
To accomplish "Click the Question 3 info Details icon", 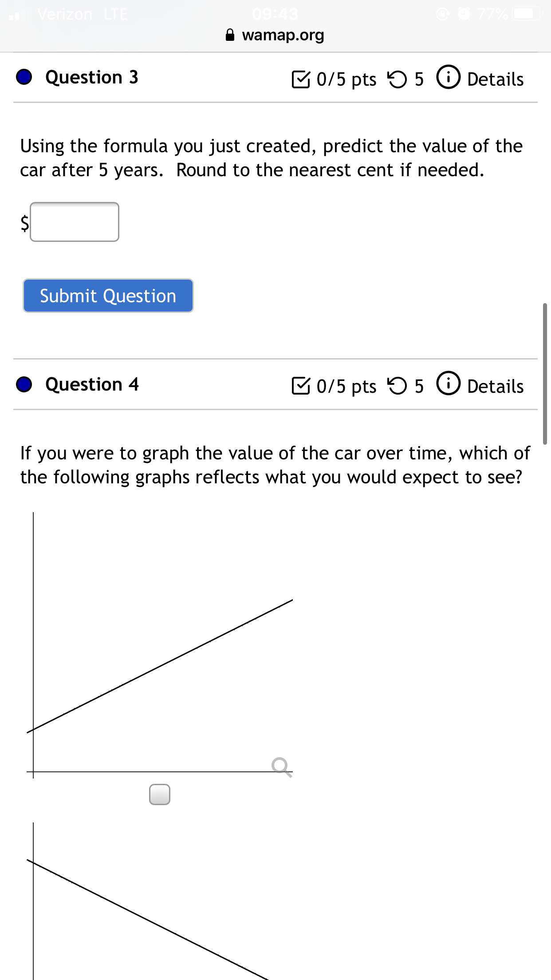I will tap(448, 77).
